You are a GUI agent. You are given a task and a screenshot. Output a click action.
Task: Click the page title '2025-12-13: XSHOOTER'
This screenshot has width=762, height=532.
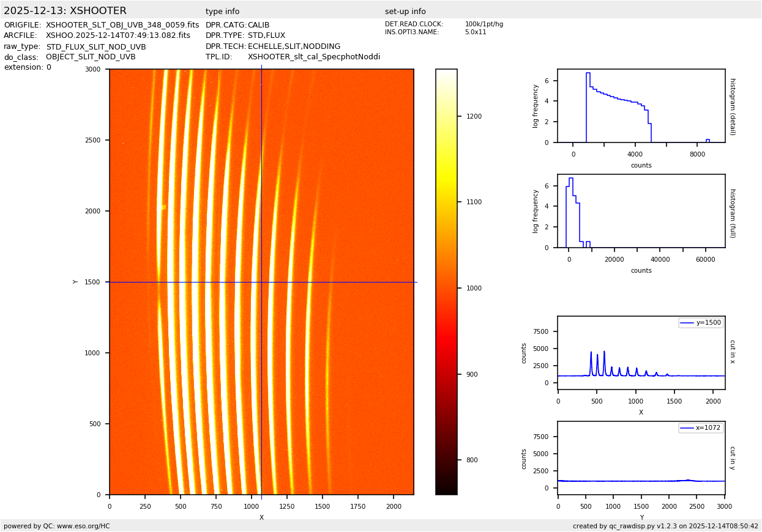[x=65, y=11]
